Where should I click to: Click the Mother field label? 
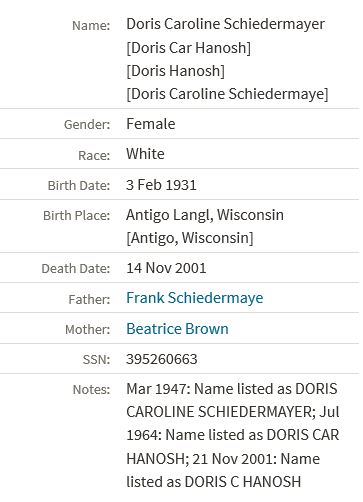coord(87,329)
